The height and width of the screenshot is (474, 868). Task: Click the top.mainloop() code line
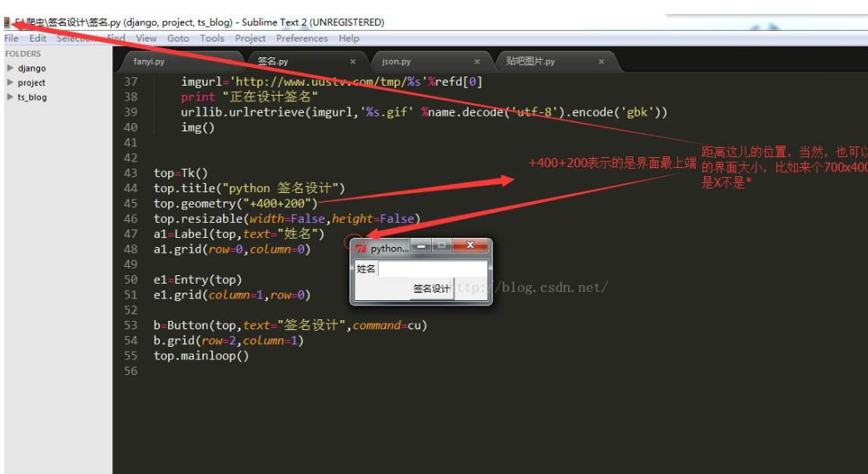pyautogui.click(x=201, y=356)
